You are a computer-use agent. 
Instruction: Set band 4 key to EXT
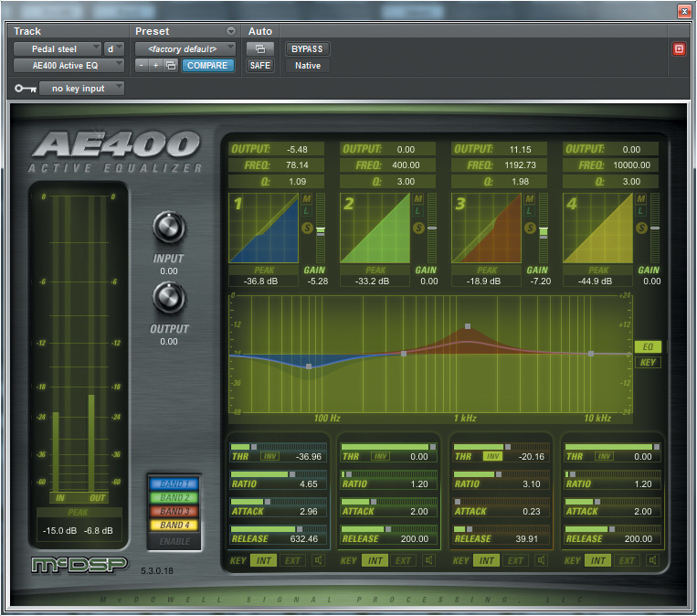pos(627,560)
